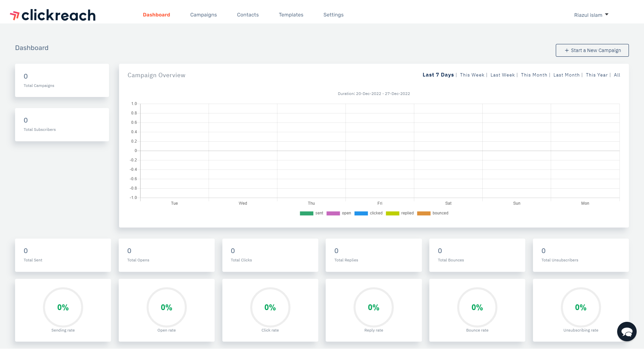Viewport: 644px width, 349px height.
Task: Click the Total Bounces card
Action: 477,255
